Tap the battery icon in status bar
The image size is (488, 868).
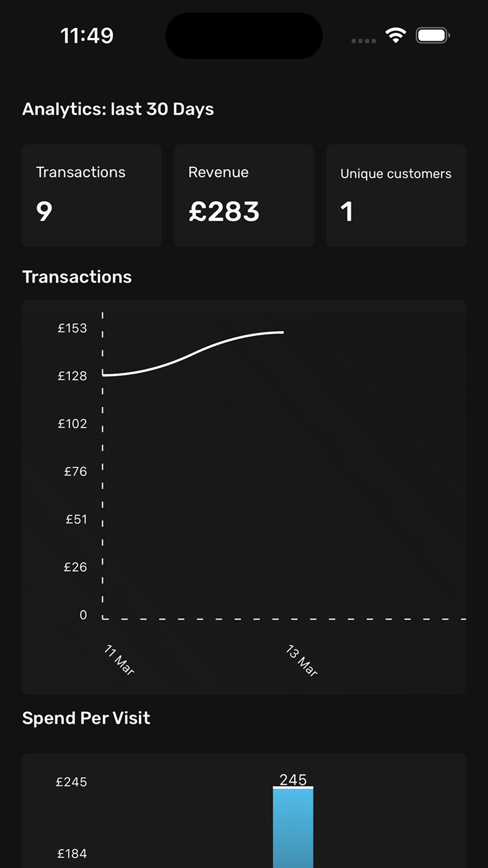[x=432, y=35]
